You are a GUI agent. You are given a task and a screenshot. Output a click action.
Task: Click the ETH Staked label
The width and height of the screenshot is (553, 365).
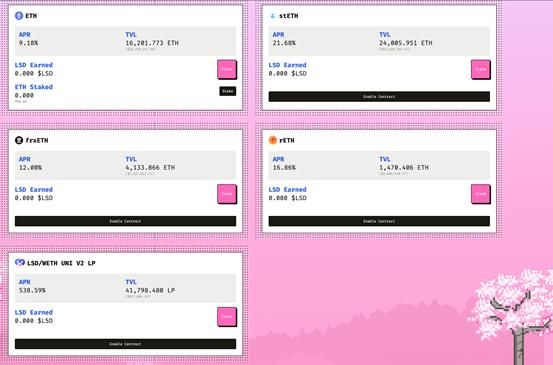pyautogui.click(x=34, y=87)
